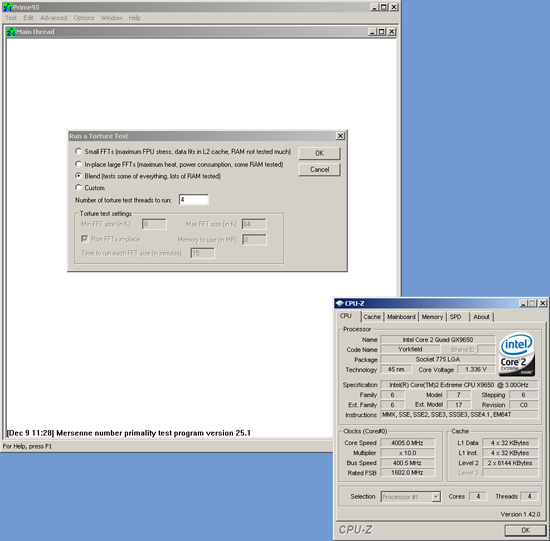The width and height of the screenshot is (550, 541).
Task: Click the Technology value 45 nm
Action: click(x=396, y=369)
